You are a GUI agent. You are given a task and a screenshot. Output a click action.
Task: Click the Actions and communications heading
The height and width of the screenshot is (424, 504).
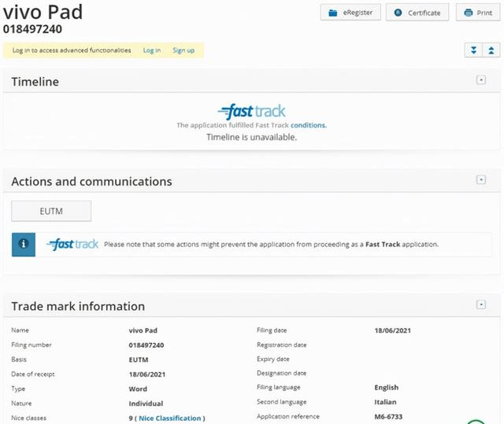point(91,182)
